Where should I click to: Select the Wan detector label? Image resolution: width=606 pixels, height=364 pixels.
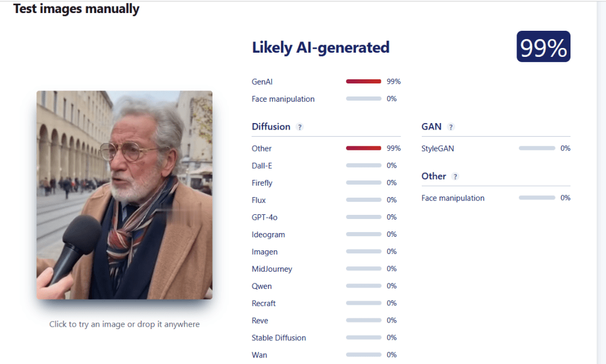point(259,355)
